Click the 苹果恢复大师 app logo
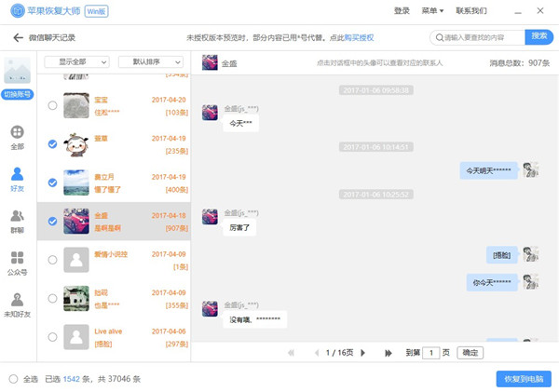Image resolution: width=559 pixels, height=392 pixels. pyautogui.click(x=17, y=10)
